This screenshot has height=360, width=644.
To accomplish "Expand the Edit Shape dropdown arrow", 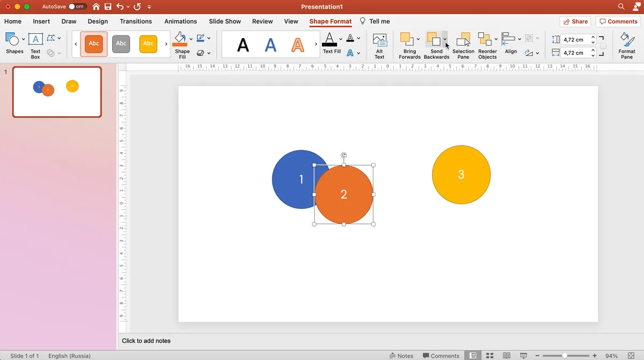I will (59, 39).
